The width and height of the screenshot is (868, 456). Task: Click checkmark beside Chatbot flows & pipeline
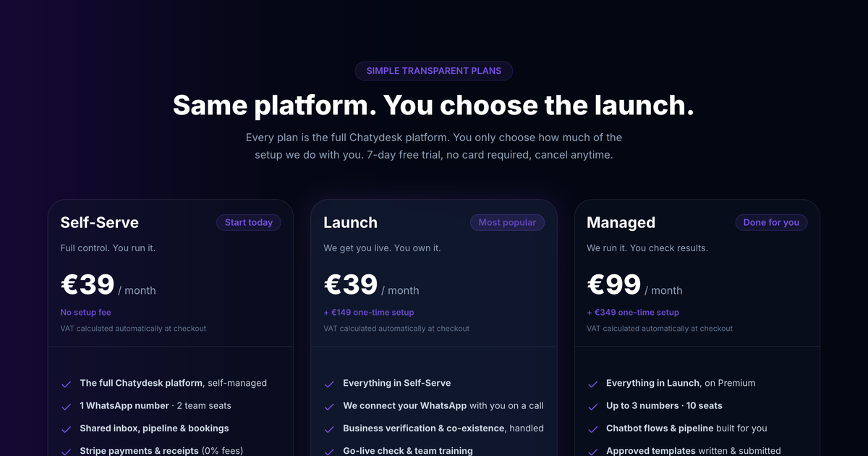point(593,428)
